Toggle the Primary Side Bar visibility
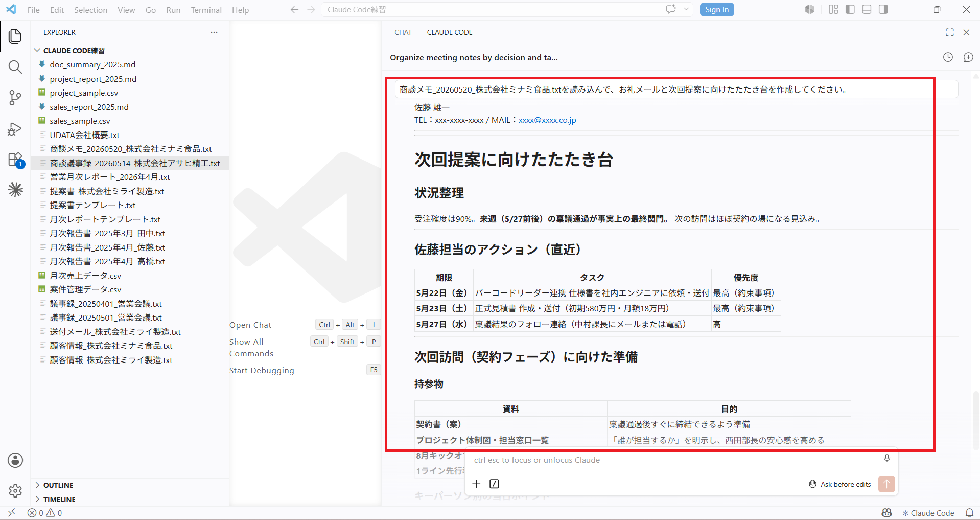This screenshot has height=520, width=980. coord(850,9)
